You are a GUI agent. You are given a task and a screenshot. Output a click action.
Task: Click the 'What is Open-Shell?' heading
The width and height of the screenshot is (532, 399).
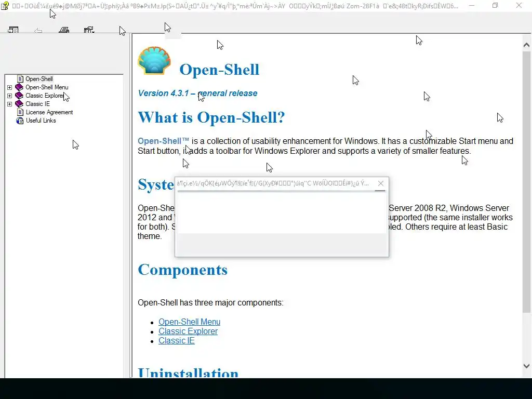click(x=211, y=117)
